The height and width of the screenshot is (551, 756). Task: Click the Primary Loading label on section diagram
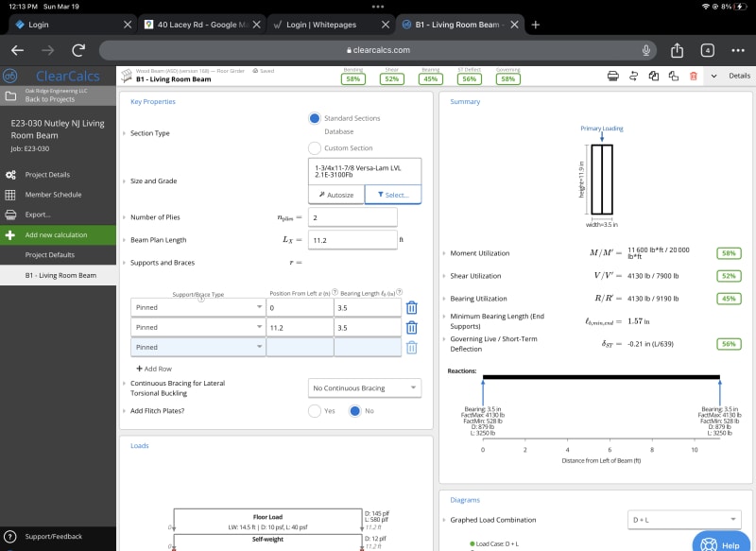point(602,129)
